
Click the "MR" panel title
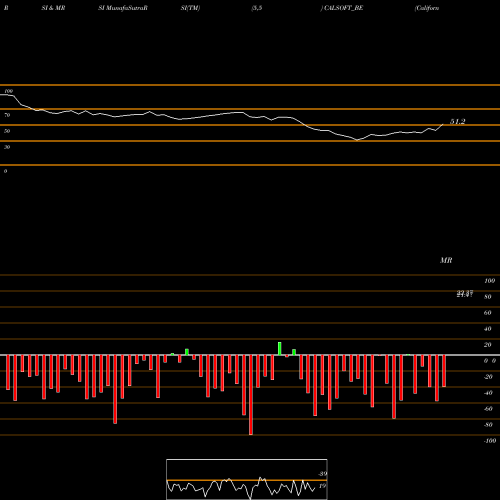point(446,260)
